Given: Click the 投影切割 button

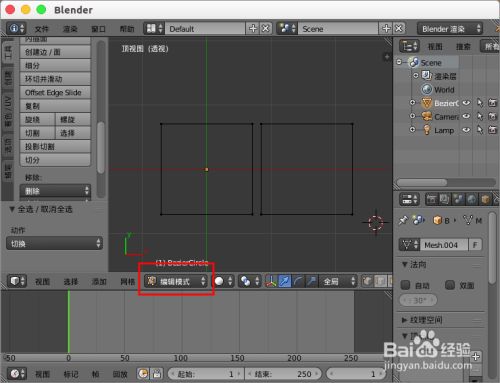Looking at the screenshot, I should 55,146.
